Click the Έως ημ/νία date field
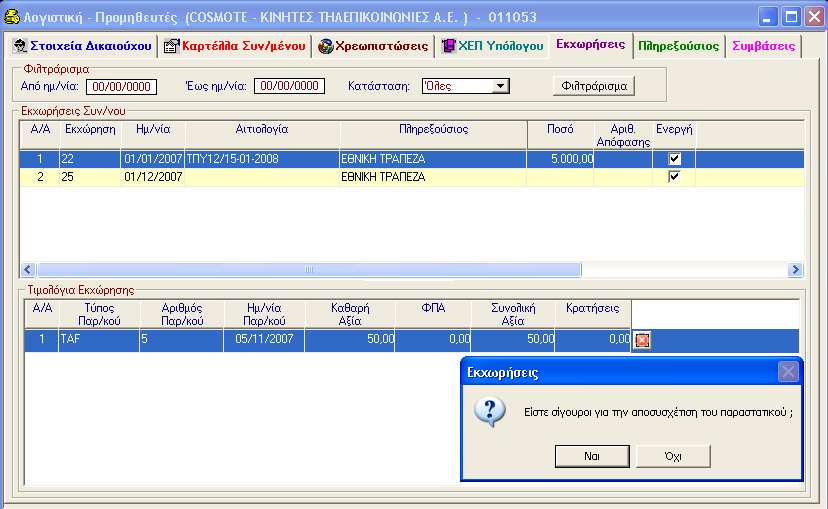This screenshot has width=828, height=509. pyautogui.click(x=289, y=86)
